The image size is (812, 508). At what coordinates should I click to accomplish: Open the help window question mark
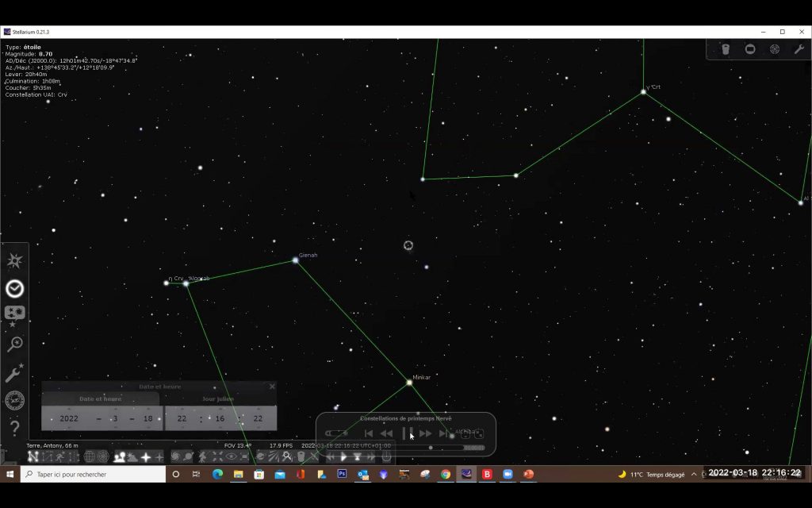14,428
